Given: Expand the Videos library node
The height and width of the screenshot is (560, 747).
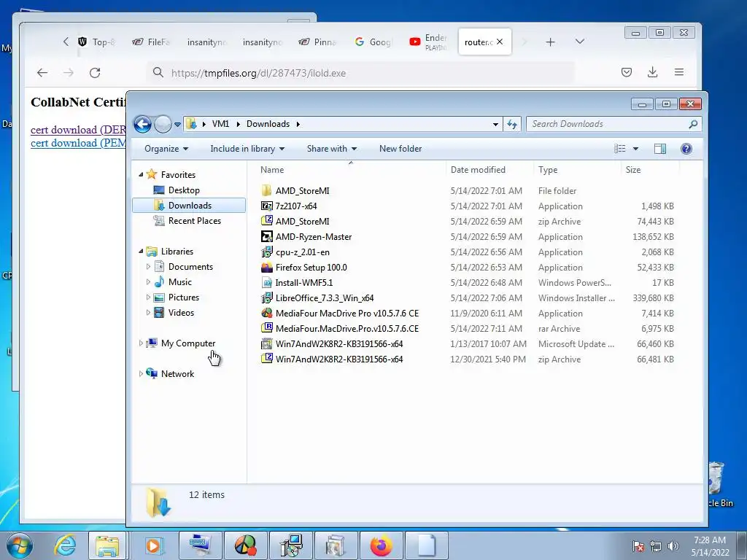Looking at the screenshot, I should (148, 312).
